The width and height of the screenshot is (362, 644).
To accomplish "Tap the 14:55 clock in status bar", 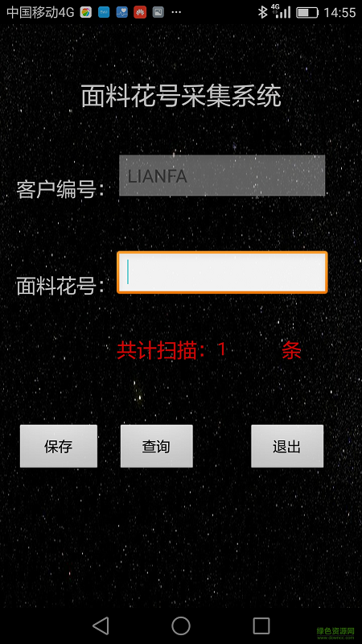I will [339, 12].
